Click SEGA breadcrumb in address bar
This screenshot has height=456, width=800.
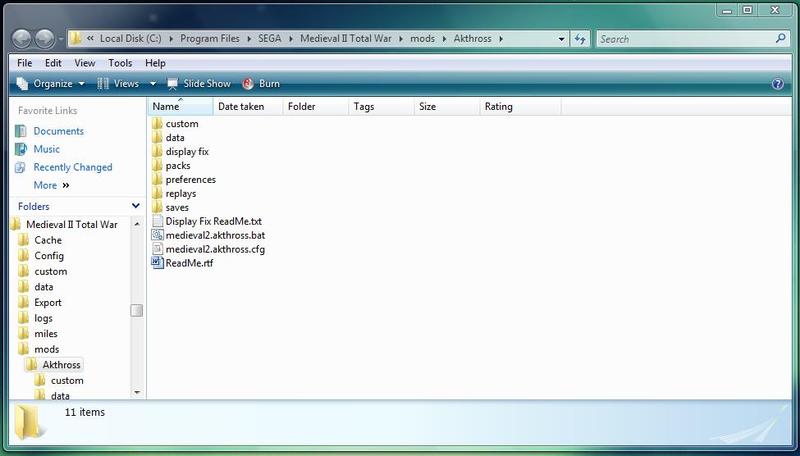point(269,39)
